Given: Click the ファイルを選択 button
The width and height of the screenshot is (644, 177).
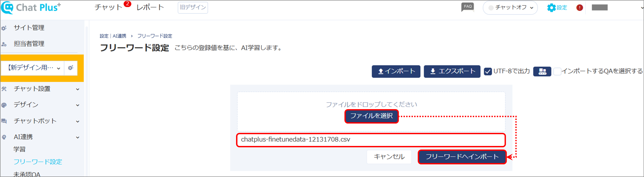Looking at the screenshot, I should tap(372, 116).
